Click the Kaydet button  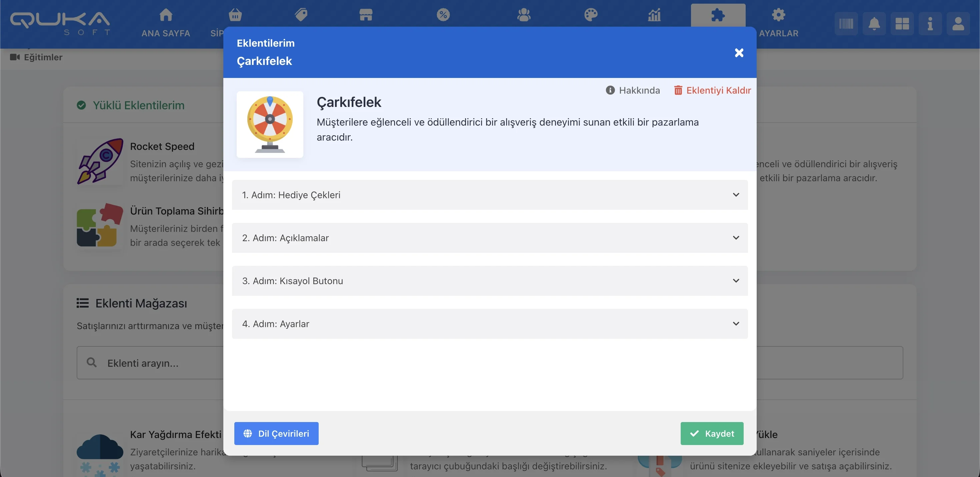click(712, 433)
